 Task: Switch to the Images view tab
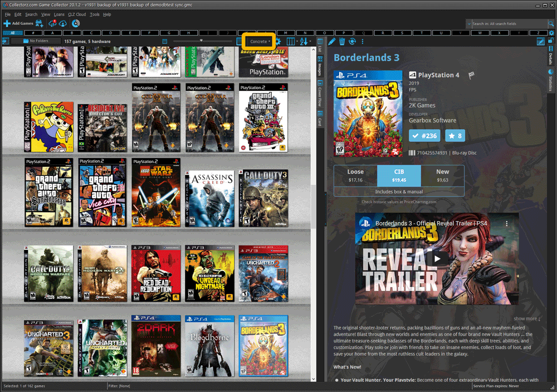pyautogui.click(x=320, y=66)
